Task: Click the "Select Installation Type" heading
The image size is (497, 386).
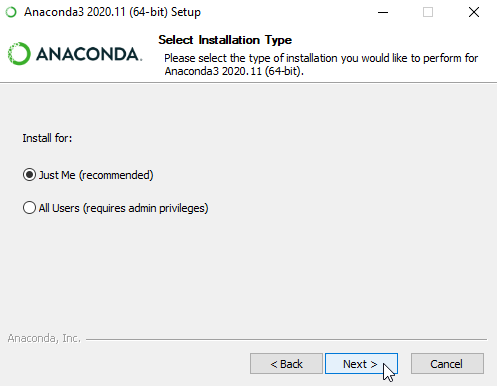Action: pyautogui.click(x=225, y=40)
